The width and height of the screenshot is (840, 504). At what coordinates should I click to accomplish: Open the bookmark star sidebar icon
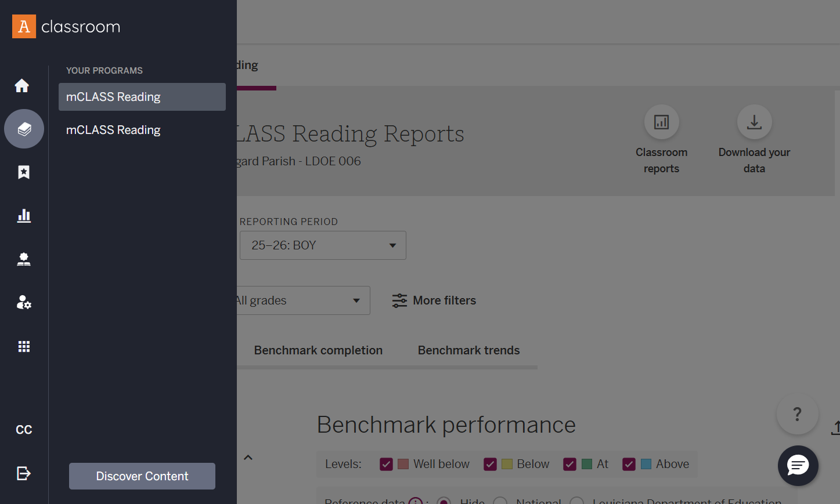click(x=24, y=172)
